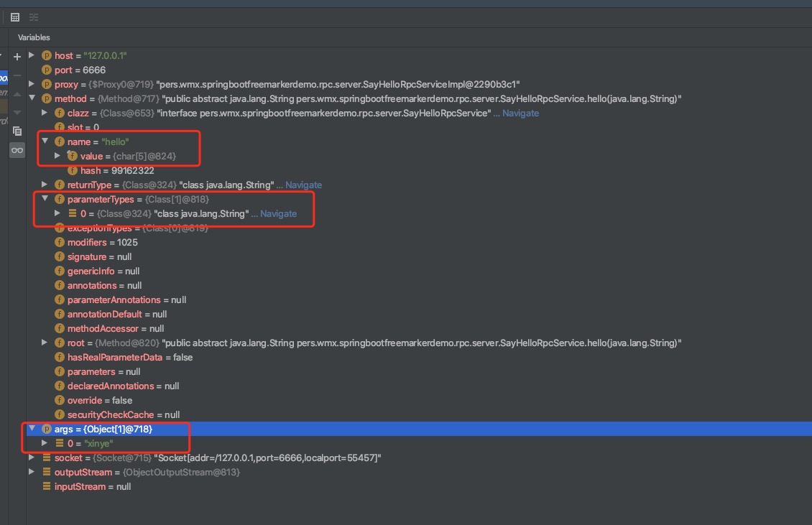Select the Variables tab label
812x525 pixels.
point(34,37)
